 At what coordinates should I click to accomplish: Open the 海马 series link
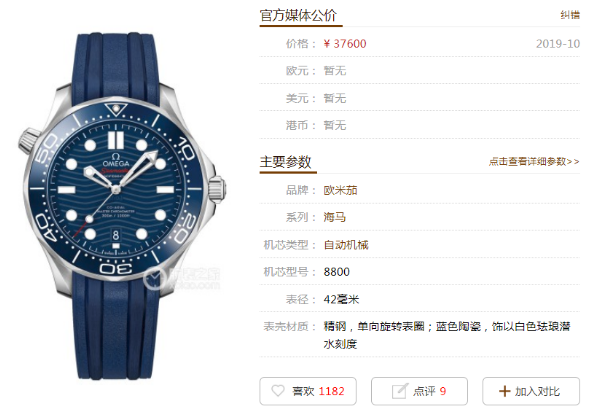click(335, 217)
